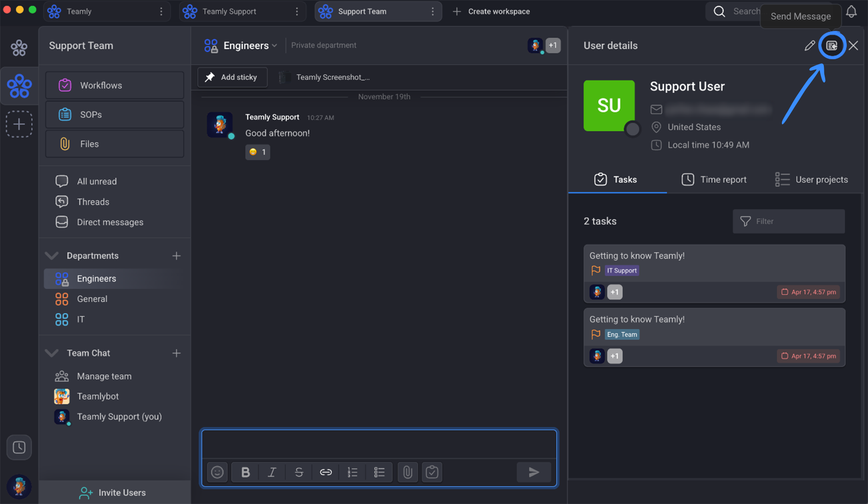Screen dimensions: 868x504
Task: Switch to the Time report tab
Action: click(714, 179)
